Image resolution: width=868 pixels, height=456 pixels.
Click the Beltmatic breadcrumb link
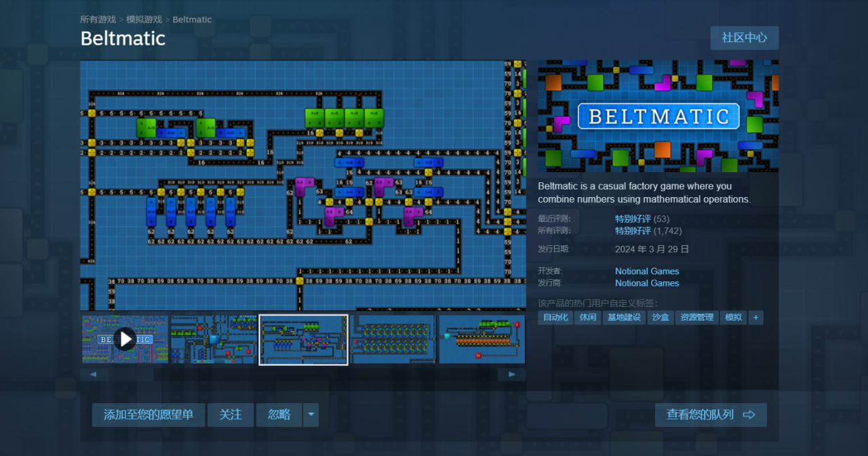pyautogui.click(x=192, y=20)
